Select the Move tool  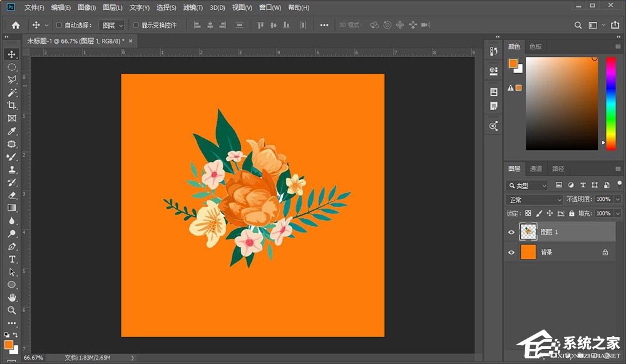(11, 54)
